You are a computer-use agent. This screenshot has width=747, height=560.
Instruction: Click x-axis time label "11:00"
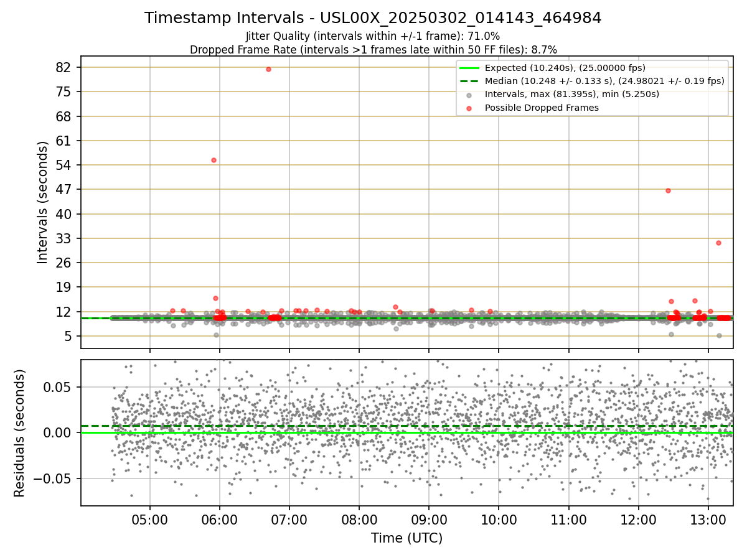(x=568, y=520)
